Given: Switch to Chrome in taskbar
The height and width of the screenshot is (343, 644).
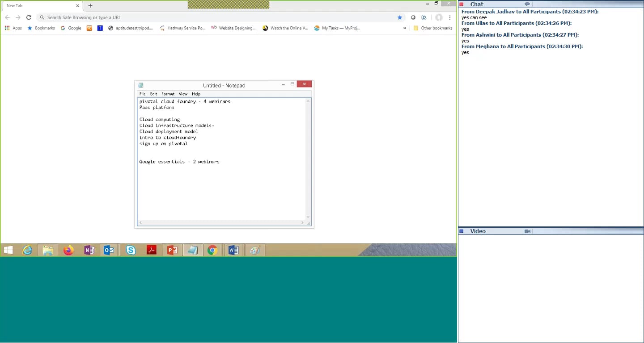Looking at the screenshot, I should point(212,251).
